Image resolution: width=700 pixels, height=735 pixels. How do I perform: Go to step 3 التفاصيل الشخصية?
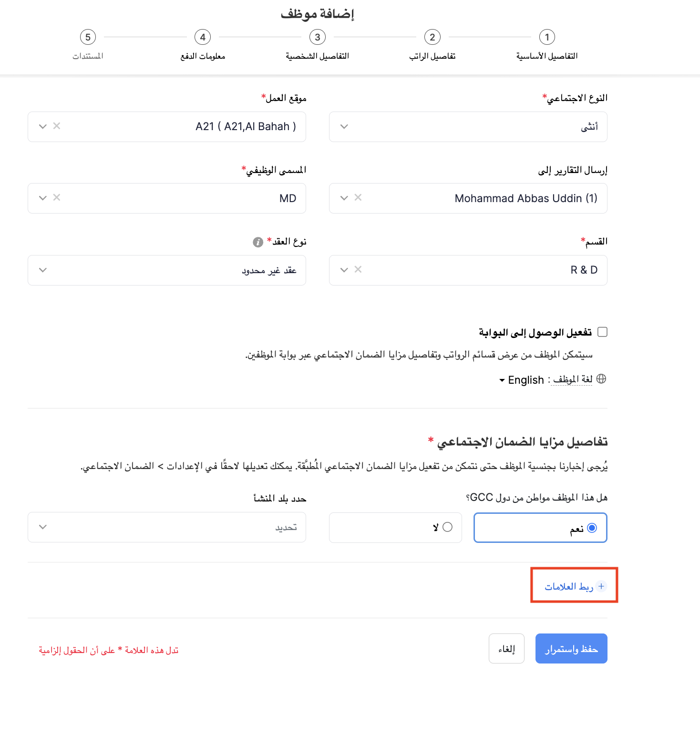click(318, 37)
